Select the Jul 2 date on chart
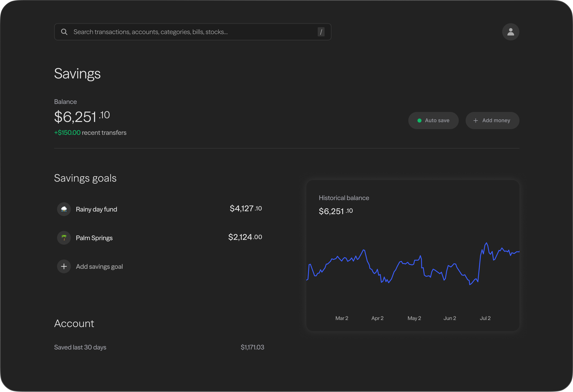 (485, 318)
